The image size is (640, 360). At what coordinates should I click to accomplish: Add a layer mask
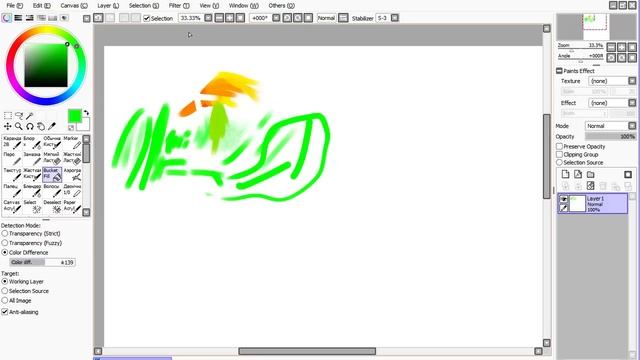pos(628,175)
